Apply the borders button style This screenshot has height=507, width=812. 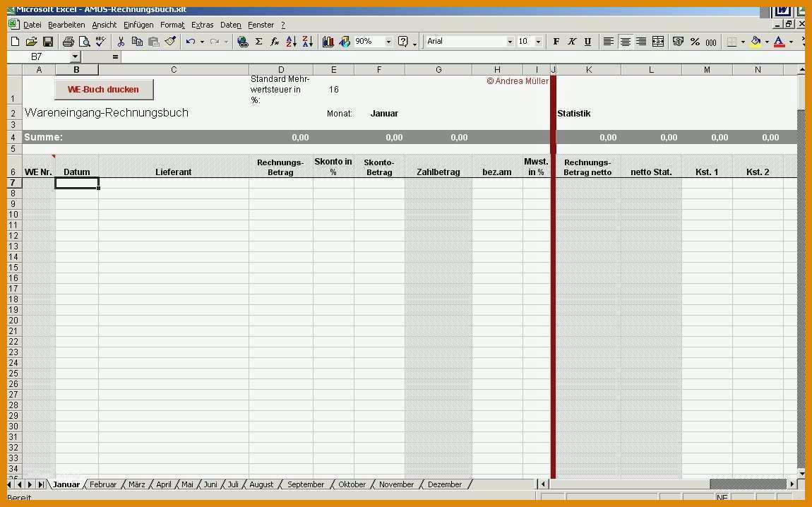732,42
